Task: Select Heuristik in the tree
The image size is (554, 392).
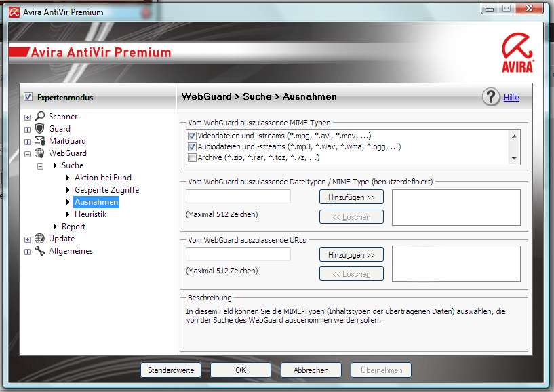Action: tap(90, 214)
